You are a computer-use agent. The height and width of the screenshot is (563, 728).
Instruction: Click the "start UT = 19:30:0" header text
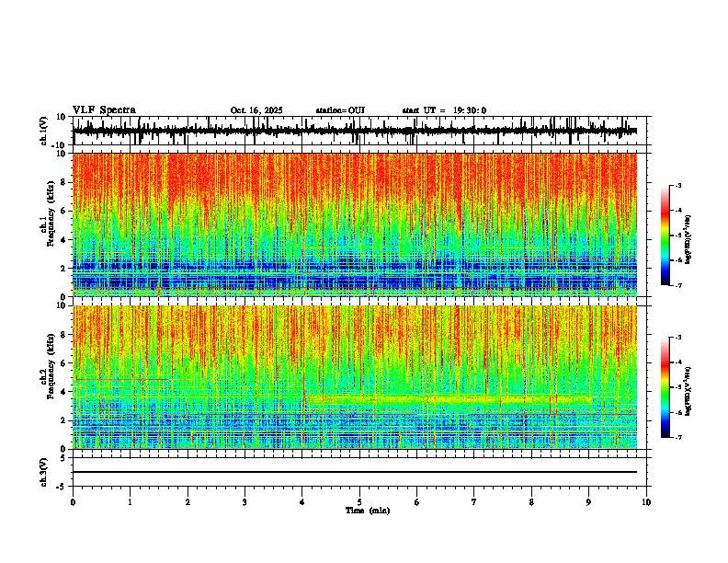(444, 110)
